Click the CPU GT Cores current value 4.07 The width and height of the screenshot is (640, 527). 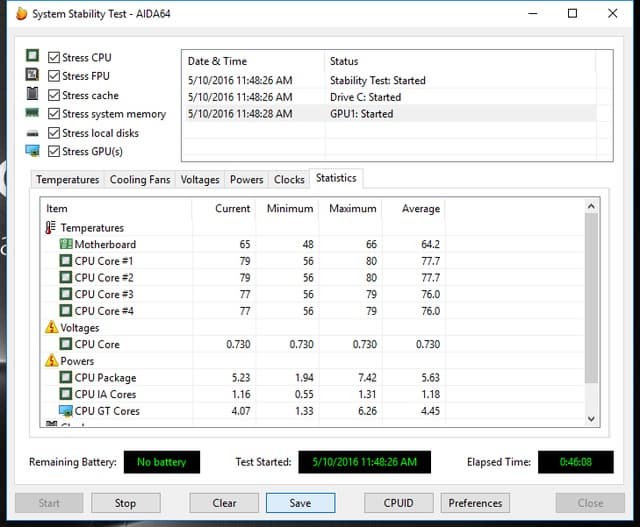[x=241, y=411]
